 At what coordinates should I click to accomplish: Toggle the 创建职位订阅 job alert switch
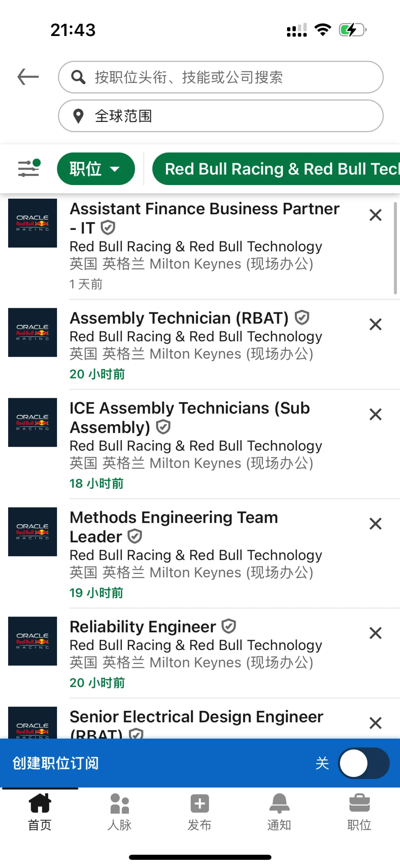click(363, 763)
